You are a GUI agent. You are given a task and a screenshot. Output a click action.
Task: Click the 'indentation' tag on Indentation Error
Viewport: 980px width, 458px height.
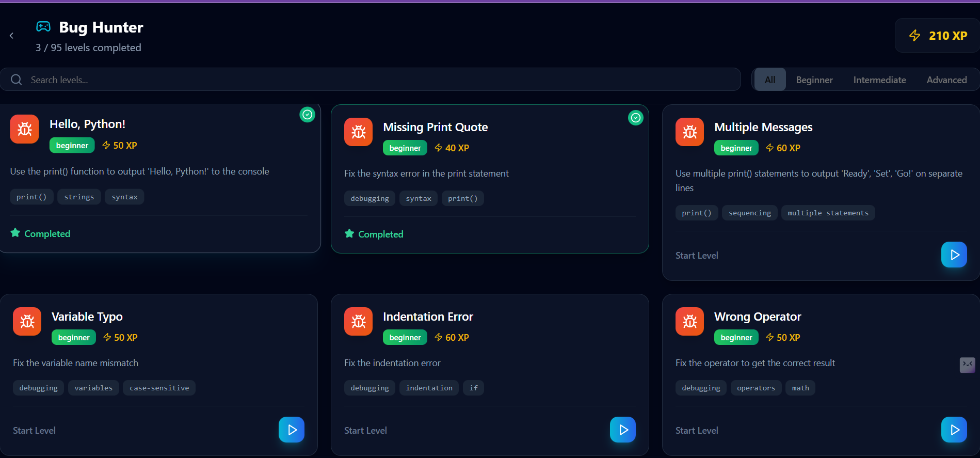point(429,388)
